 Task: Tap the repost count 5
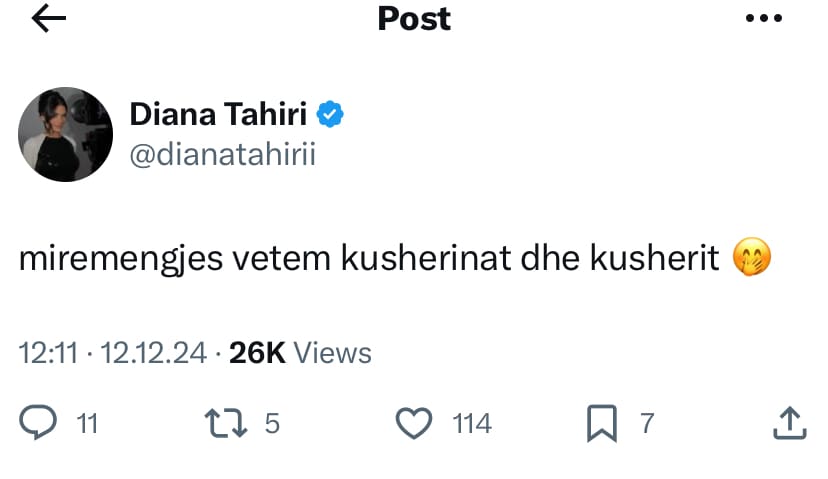pos(271,424)
